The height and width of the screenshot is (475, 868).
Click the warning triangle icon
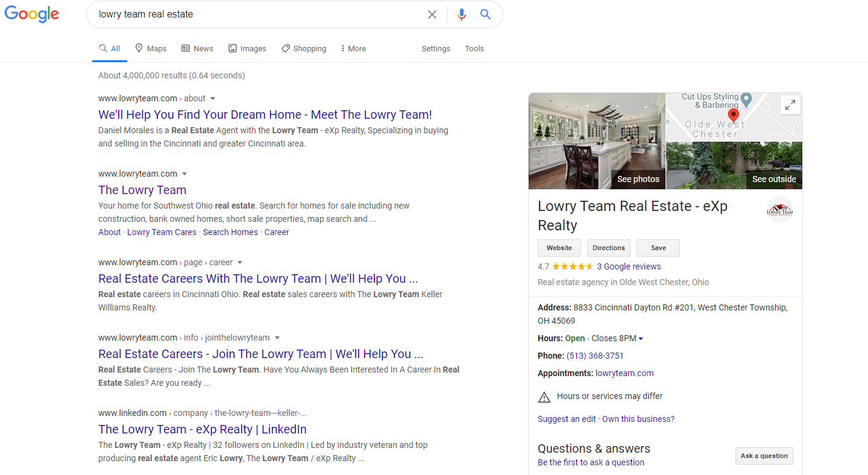(544, 397)
